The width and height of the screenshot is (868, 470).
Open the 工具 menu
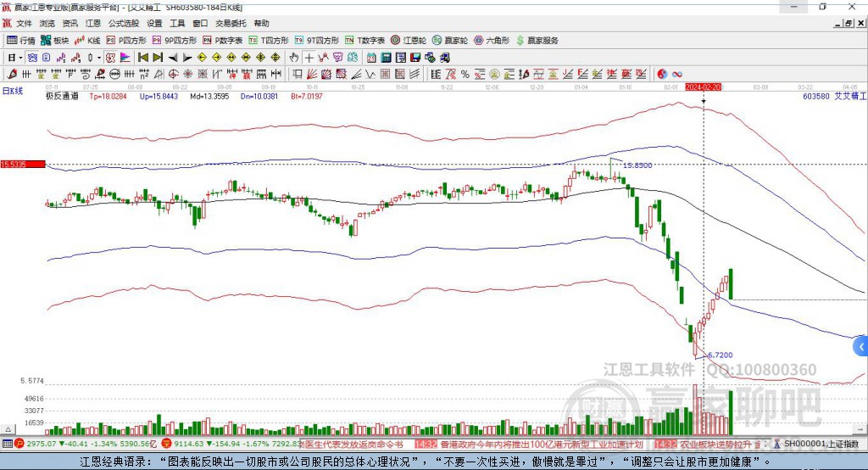pyautogui.click(x=177, y=23)
